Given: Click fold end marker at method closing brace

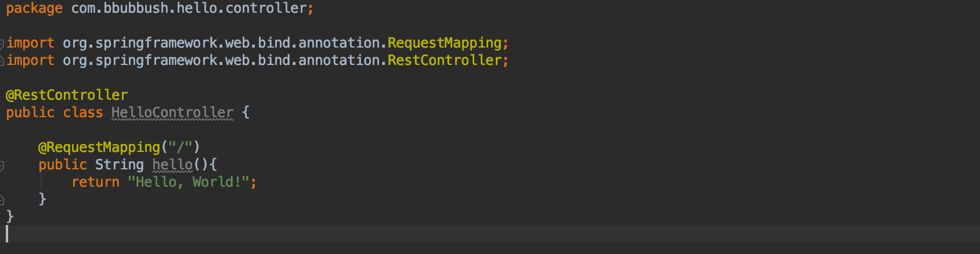Looking at the screenshot, I should click(2, 200).
